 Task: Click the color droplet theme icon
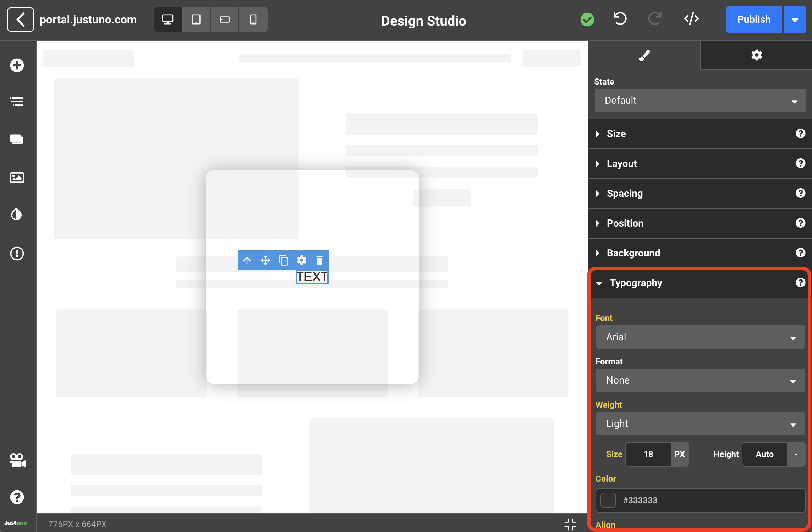click(17, 215)
